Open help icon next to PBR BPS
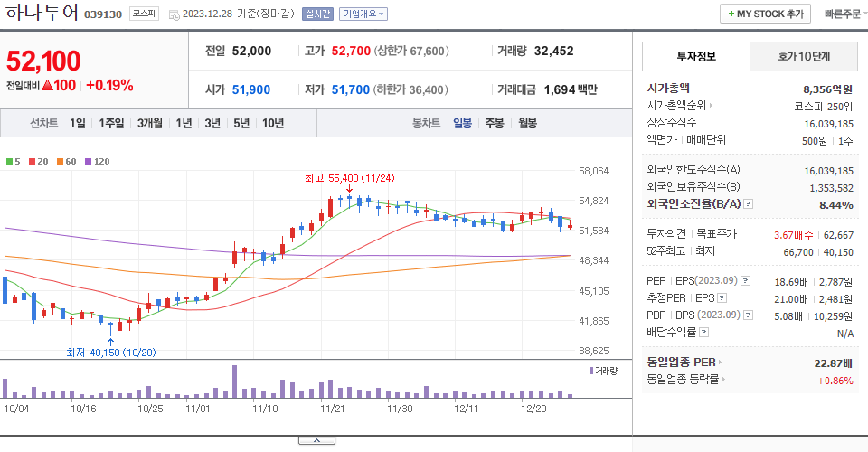Viewport: 868px width, 452px height. coord(748,315)
